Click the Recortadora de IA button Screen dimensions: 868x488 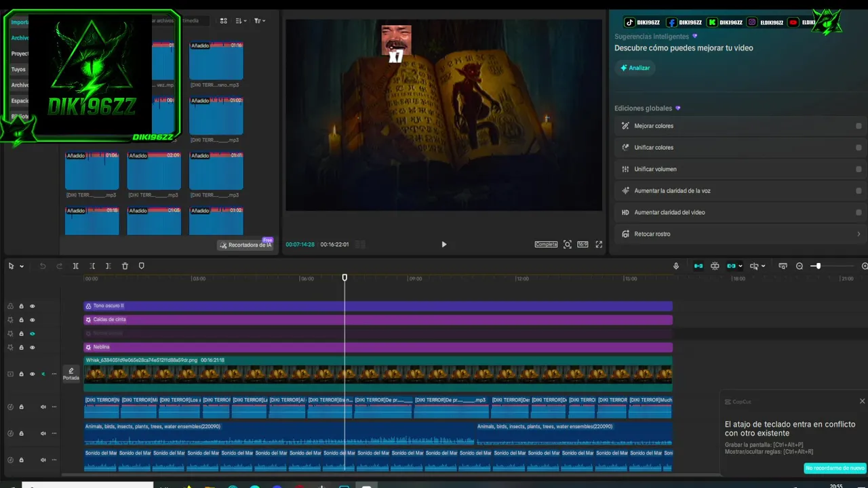coord(245,245)
